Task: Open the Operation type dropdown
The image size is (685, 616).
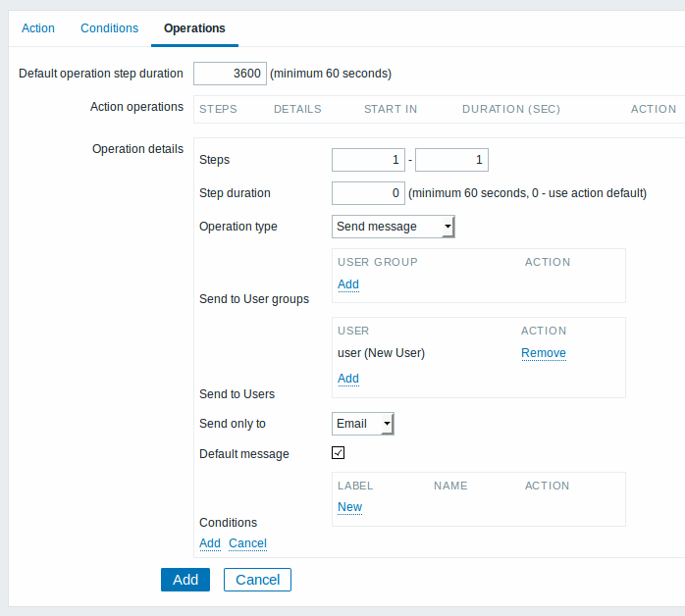Action: (394, 227)
